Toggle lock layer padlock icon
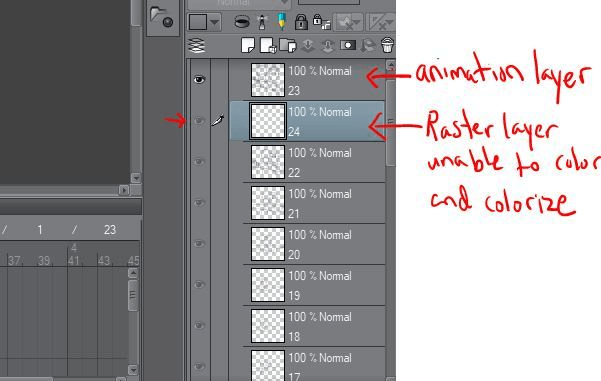 pos(301,22)
